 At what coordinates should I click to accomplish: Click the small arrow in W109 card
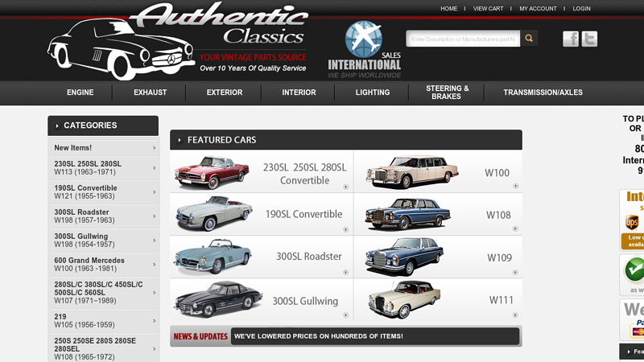coord(515,272)
